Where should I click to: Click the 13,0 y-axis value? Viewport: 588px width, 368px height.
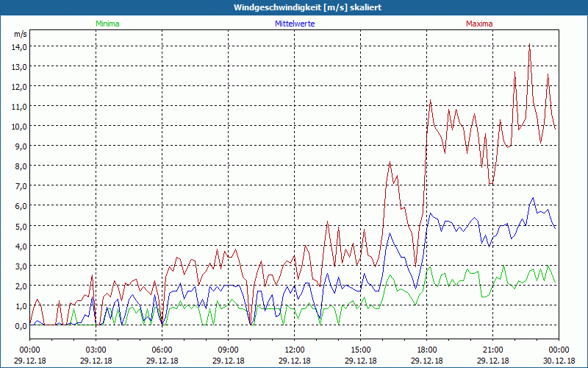click(19, 67)
